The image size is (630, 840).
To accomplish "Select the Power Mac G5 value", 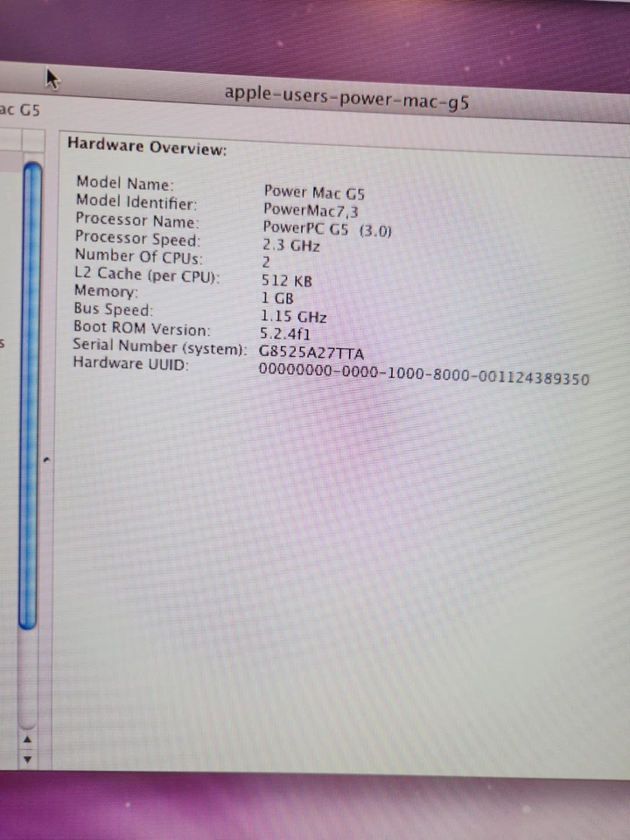I will pyautogui.click(x=314, y=192).
